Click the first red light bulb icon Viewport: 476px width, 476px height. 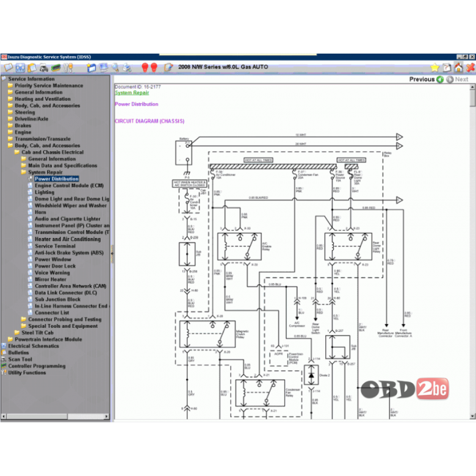pyautogui.click(x=145, y=67)
